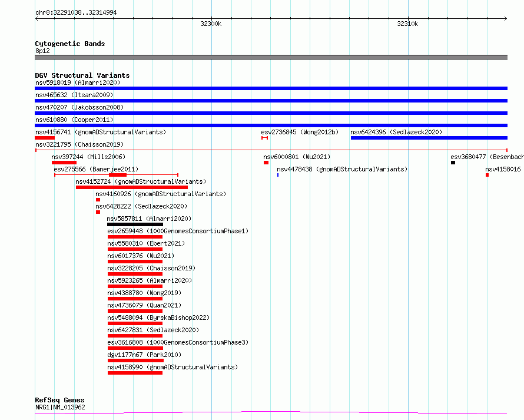The width and height of the screenshot is (524, 420).
Task: Open esv2659448 1000GenomesConsortiumPhase1 label
Action: coord(178,231)
